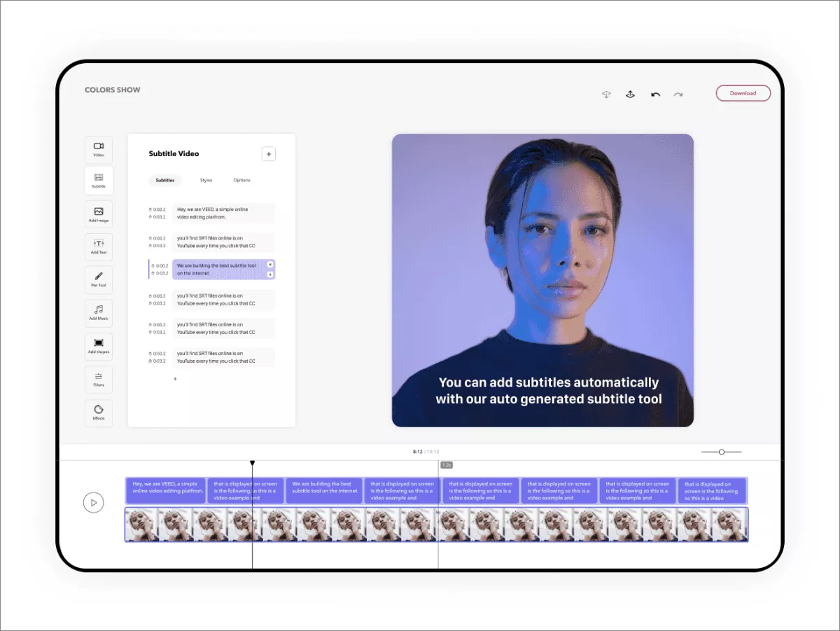
Task: Open the Filters panel
Action: [x=99, y=379]
